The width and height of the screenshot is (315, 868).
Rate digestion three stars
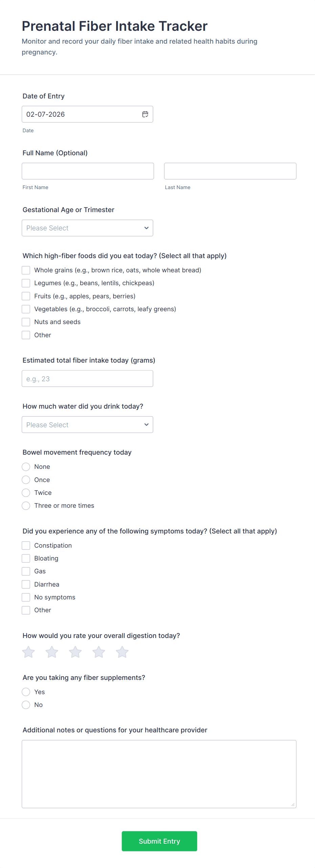point(75,652)
